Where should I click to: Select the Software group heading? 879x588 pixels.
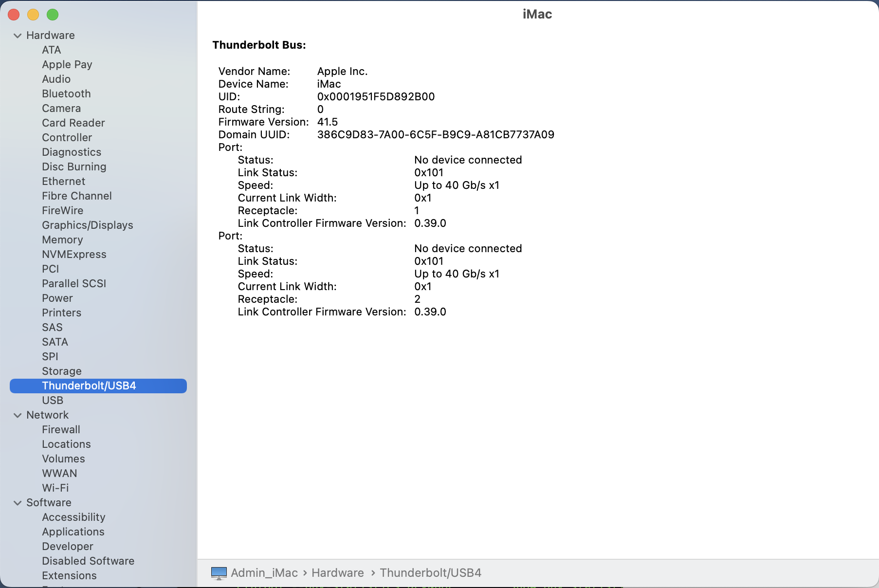coord(49,503)
